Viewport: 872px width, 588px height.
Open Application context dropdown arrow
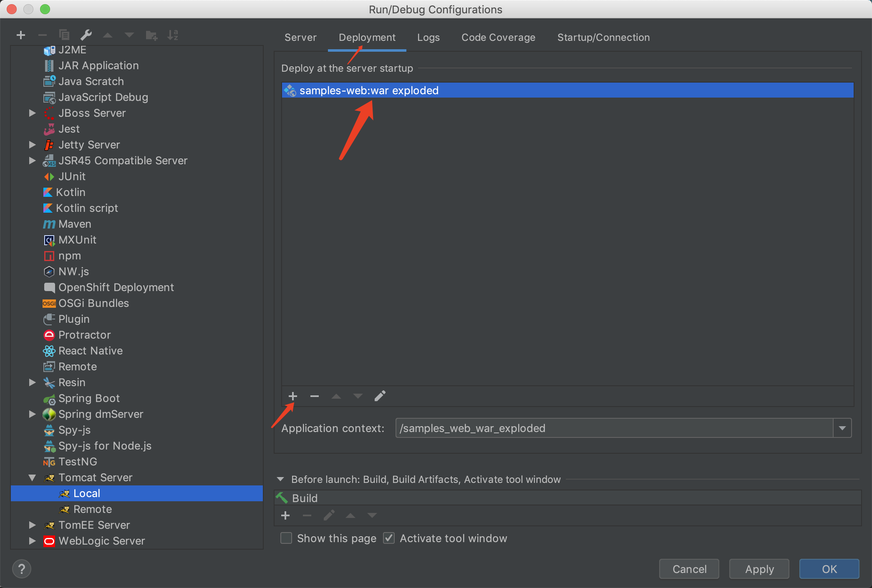842,428
